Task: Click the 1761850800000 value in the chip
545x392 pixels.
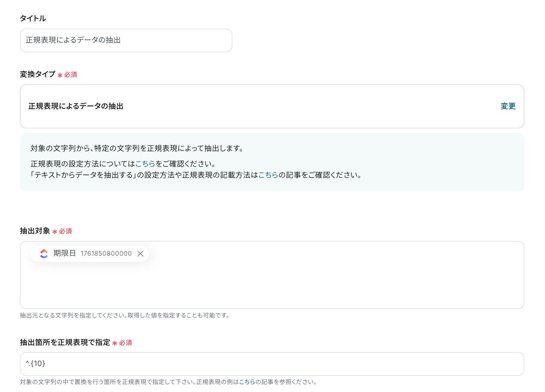Action: point(106,254)
